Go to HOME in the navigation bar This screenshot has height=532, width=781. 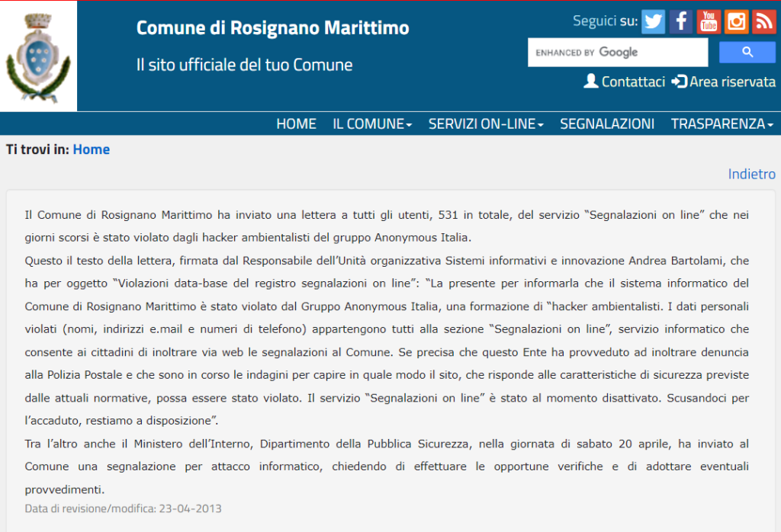(x=296, y=124)
